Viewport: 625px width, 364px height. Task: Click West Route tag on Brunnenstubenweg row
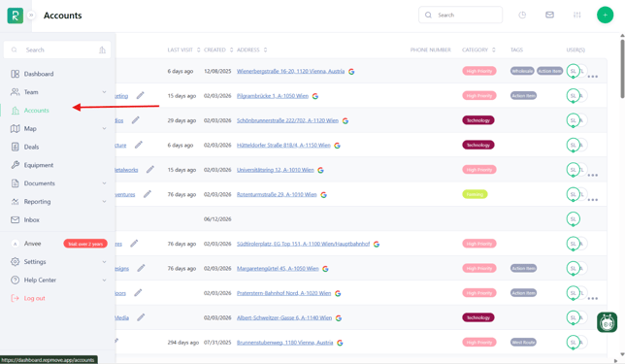[523, 342]
